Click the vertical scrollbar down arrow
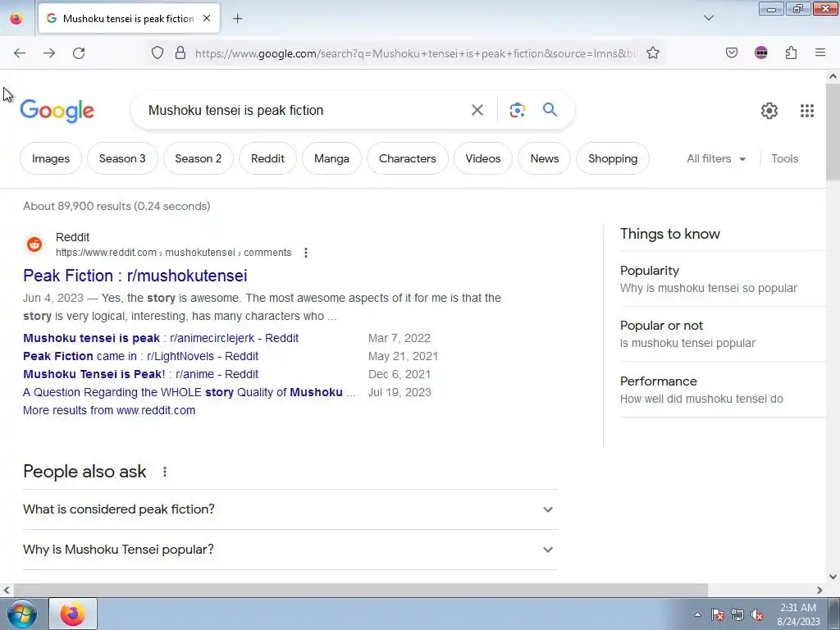The width and height of the screenshot is (840, 630). pos(833,577)
